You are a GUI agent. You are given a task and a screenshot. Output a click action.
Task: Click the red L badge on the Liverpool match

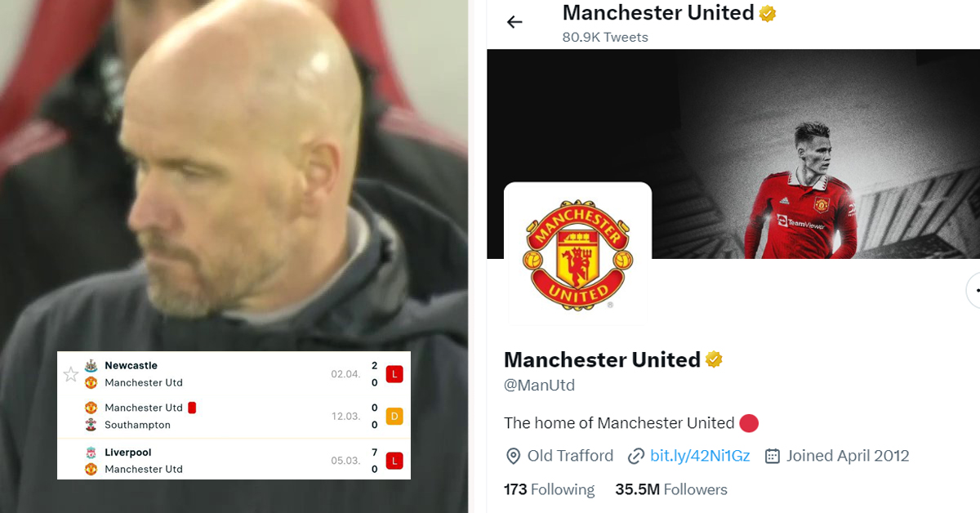[x=394, y=461]
